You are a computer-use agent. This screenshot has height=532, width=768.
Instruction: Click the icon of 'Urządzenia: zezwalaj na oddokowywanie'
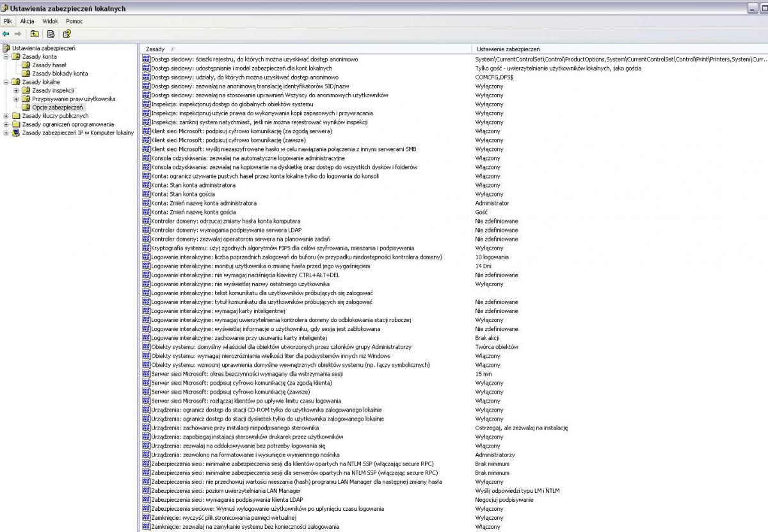(146, 446)
